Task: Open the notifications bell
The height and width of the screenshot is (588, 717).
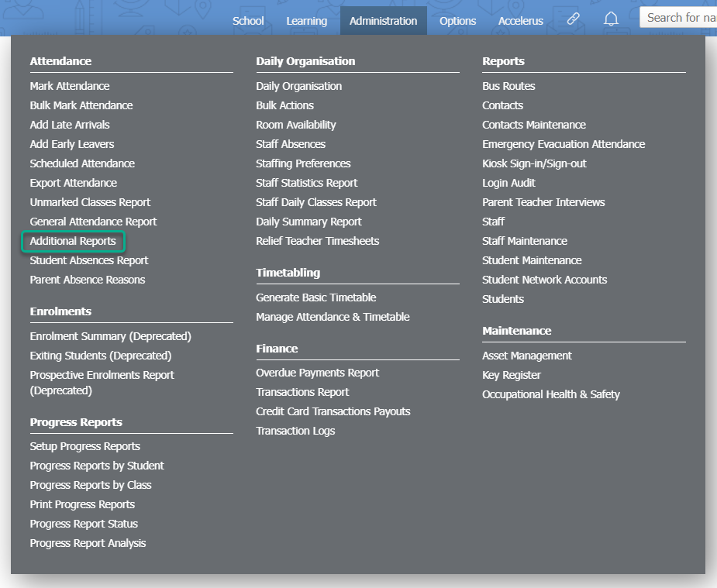Action: (612, 19)
